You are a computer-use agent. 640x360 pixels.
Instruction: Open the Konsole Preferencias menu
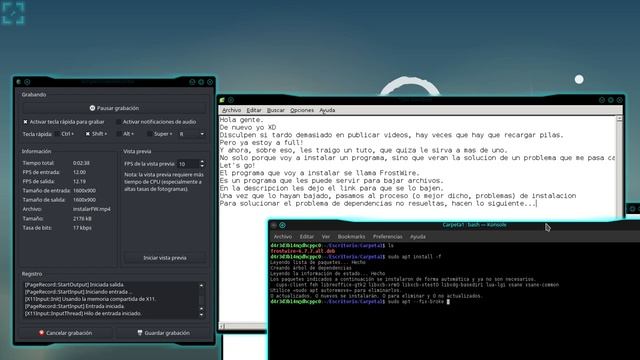coord(387,237)
